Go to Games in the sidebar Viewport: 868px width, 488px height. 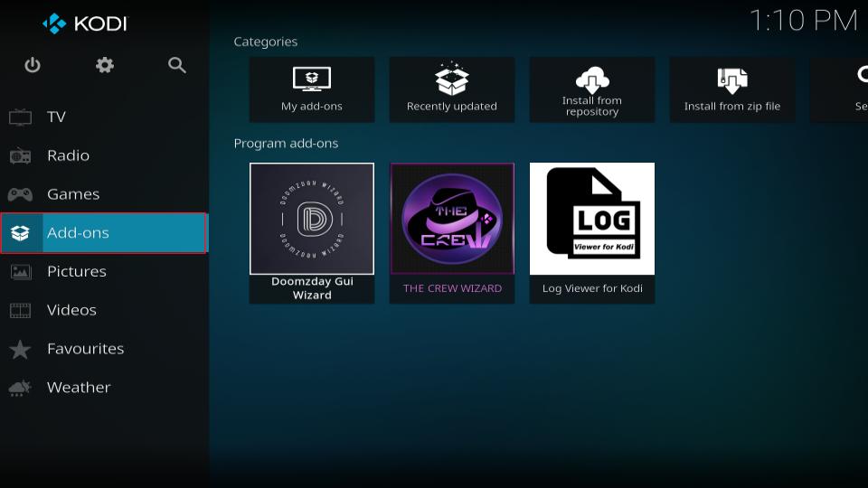[104, 194]
